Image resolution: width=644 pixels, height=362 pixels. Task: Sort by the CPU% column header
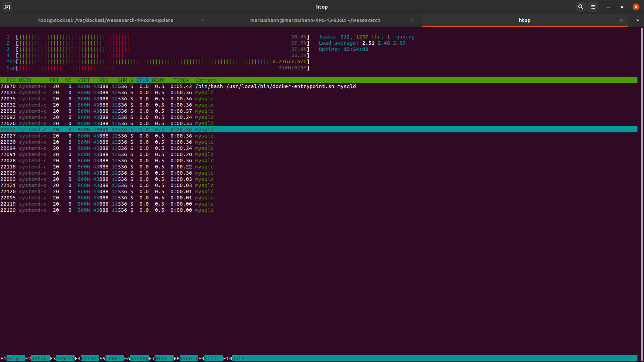142,80
